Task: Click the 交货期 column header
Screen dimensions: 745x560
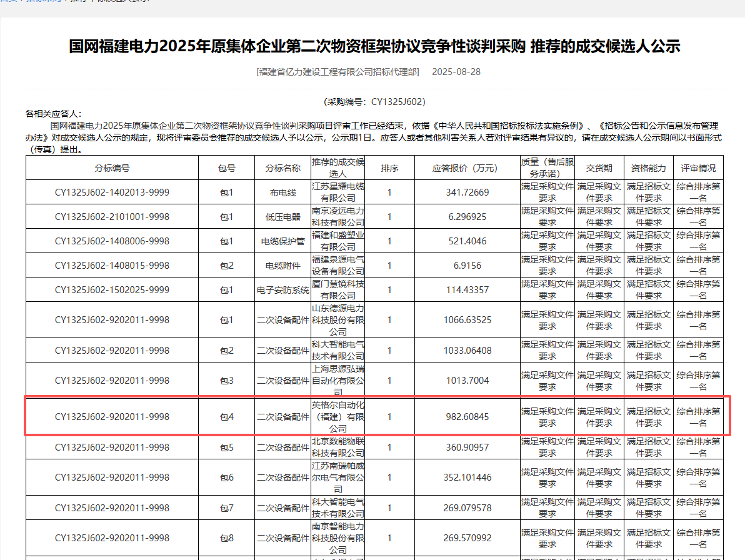Action: pos(599,168)
